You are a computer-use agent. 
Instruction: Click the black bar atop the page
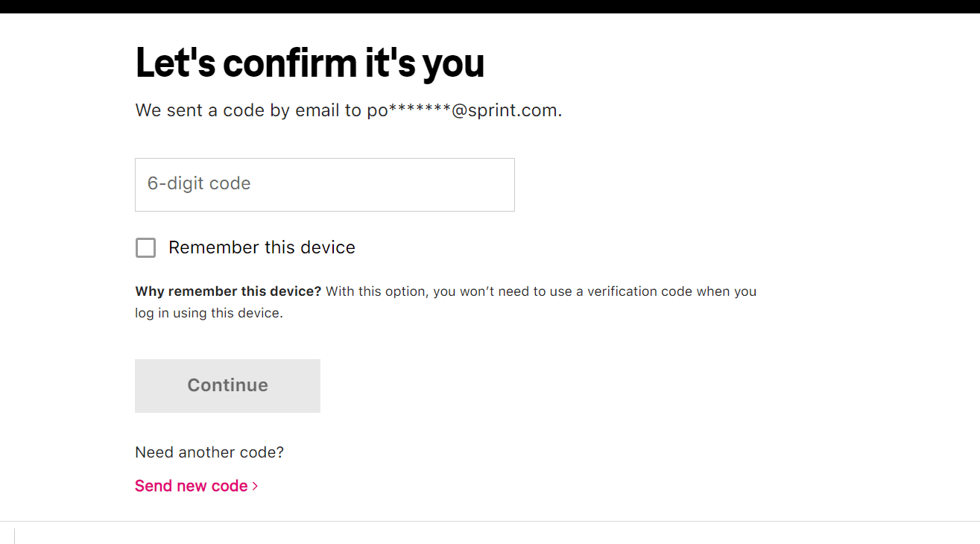coord(490,6)
